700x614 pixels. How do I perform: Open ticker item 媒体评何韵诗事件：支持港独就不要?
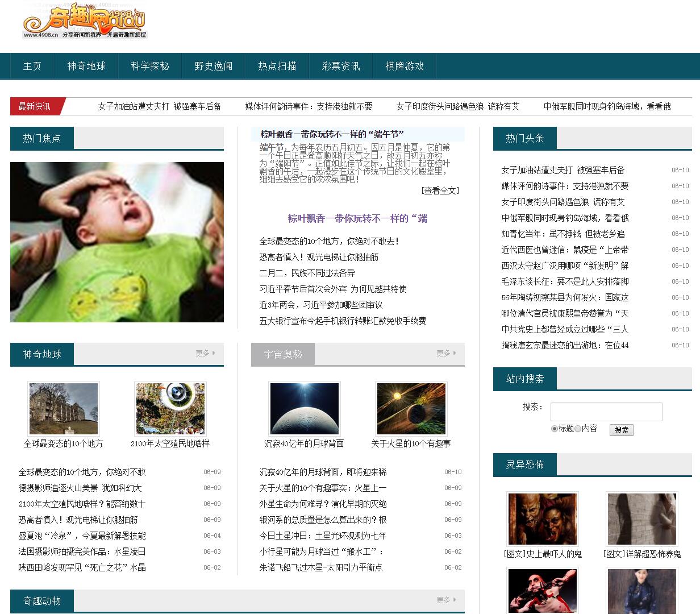[309, 106]
